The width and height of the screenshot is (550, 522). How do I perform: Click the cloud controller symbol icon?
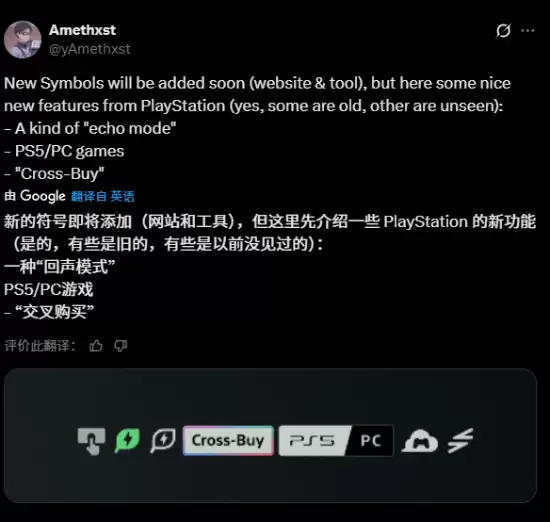point(420,441)
